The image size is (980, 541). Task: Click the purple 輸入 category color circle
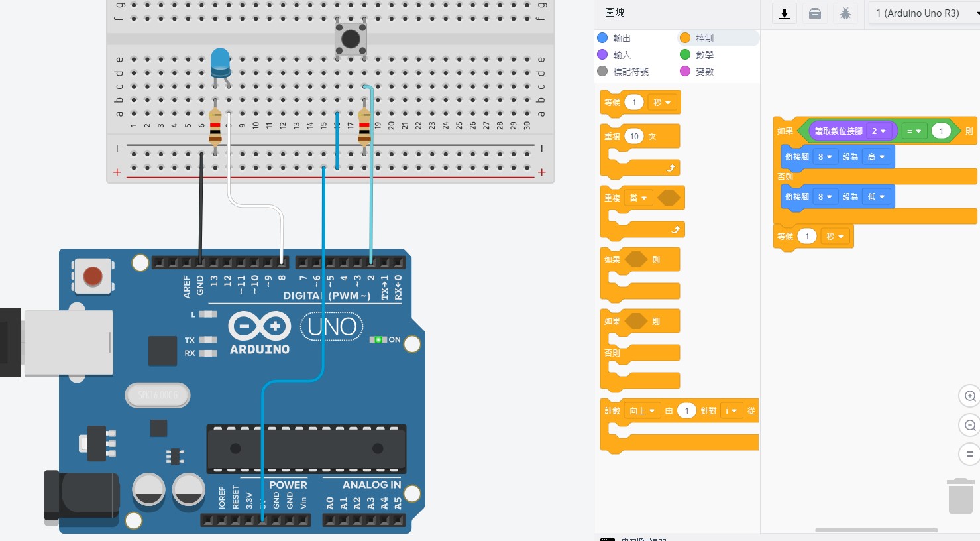[602, 55]
